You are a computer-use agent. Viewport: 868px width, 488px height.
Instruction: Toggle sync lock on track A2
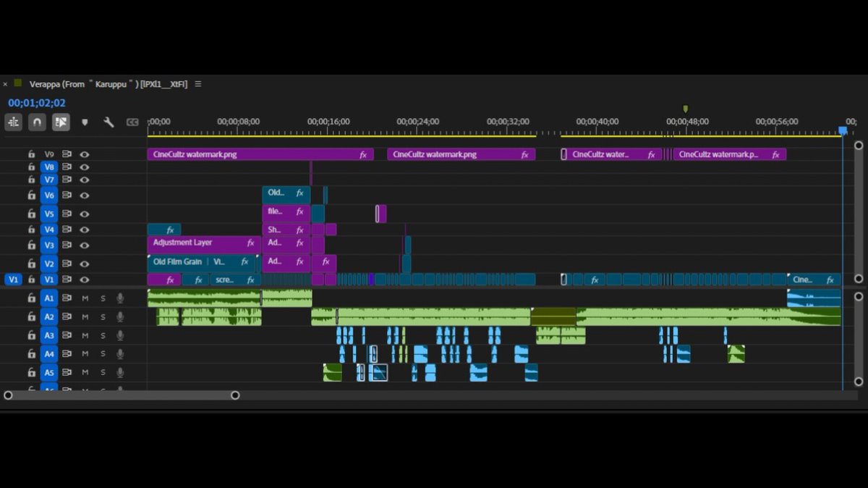(67, 316)
